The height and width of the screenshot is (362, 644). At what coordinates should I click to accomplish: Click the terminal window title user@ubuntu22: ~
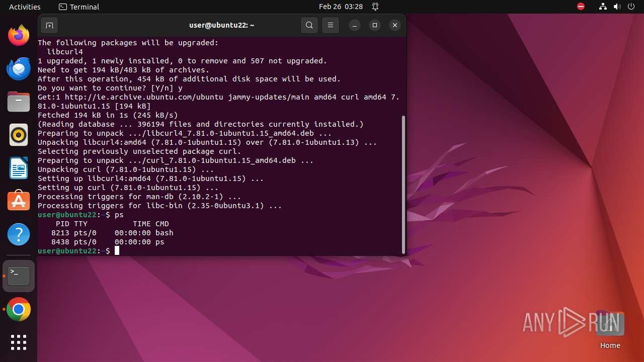pyautogui.click(x=222, y=25)
